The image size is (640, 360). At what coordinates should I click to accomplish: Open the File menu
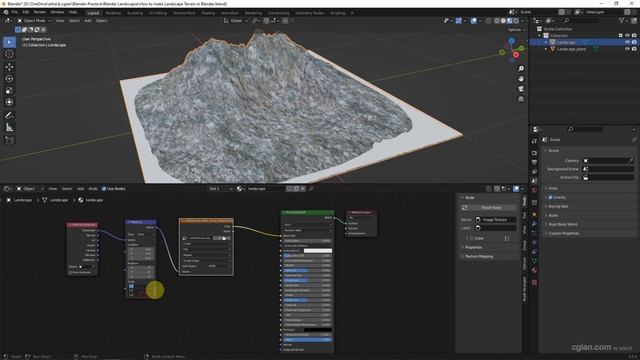[15, 12]
